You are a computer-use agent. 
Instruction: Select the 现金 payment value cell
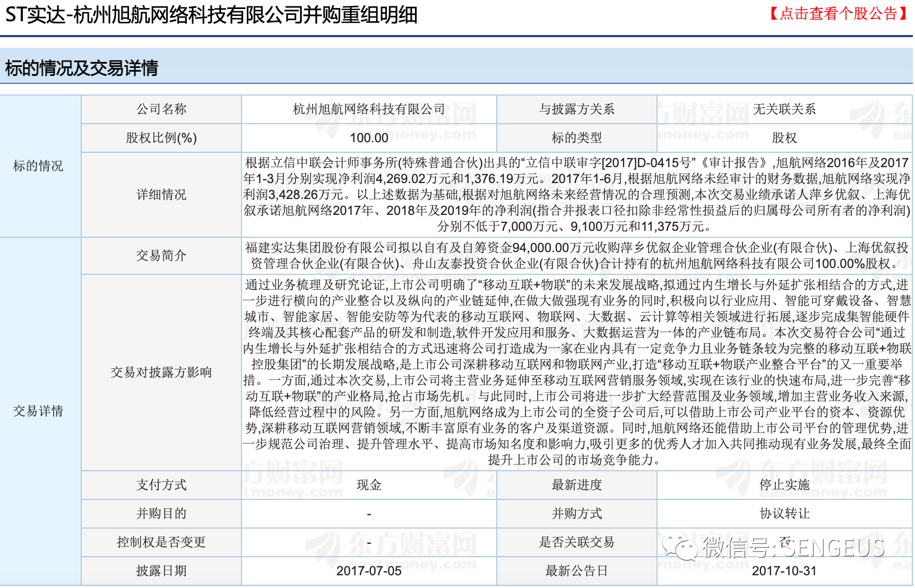(x=369, y=485)
